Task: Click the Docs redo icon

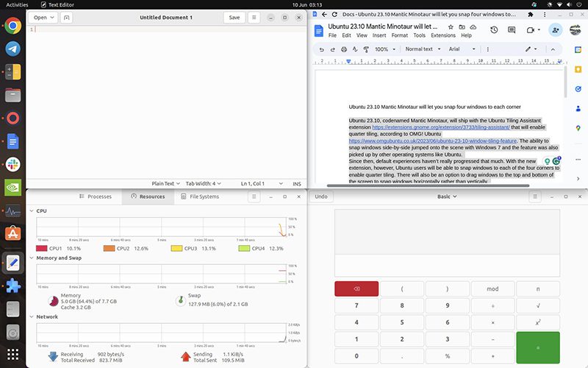Action: pyautogui.click(x=333, y=49)
